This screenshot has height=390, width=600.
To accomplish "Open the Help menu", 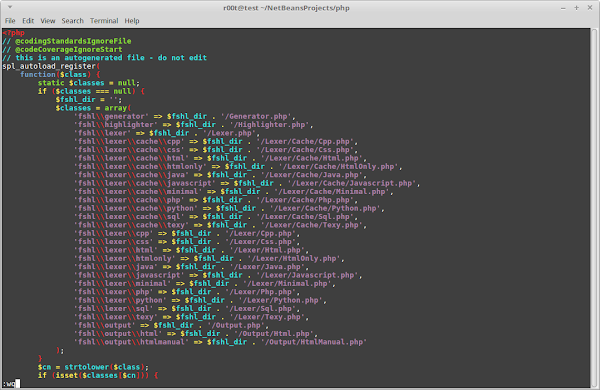I will coord(132,21).
